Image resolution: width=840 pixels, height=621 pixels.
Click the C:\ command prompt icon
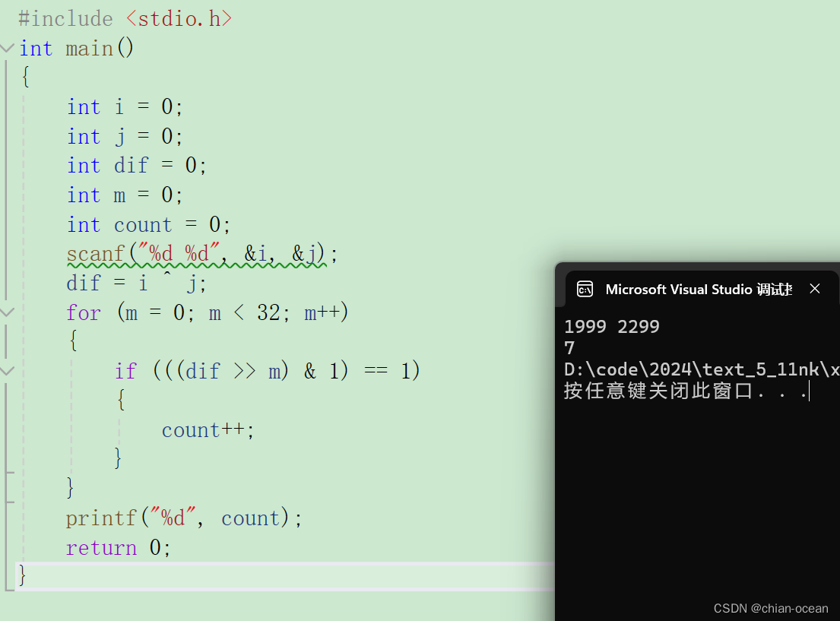pos(584,289)
